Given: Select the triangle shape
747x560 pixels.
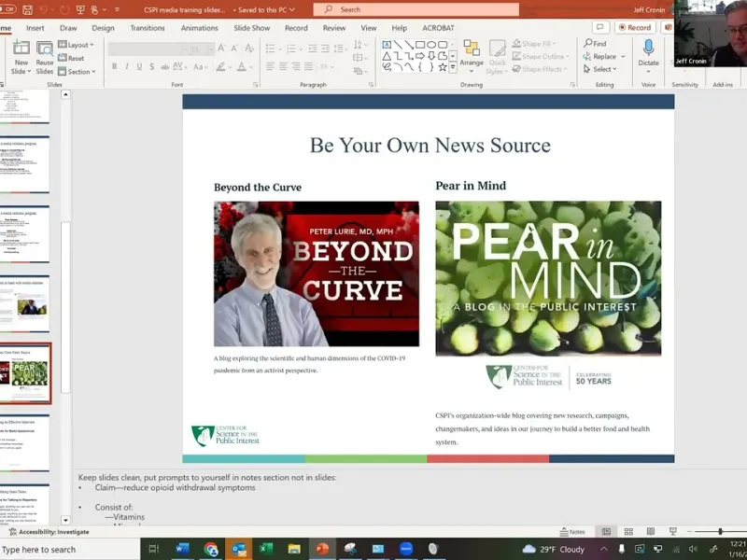Looking at the screenshot, I should click(387, 56).
